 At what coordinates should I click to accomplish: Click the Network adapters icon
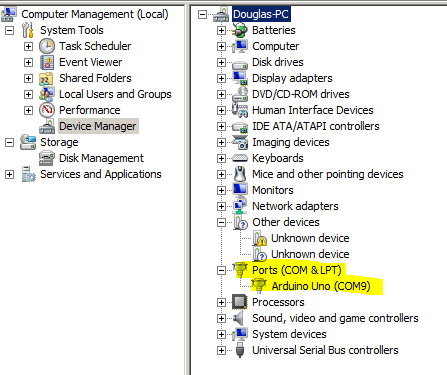(240, 206)
